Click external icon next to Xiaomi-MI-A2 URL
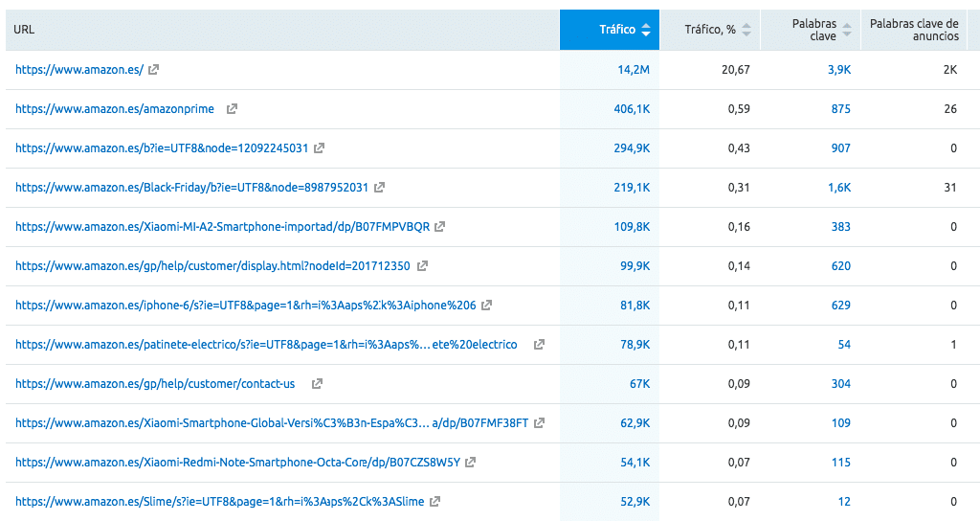This screenshot has height=521, width=980. click(440, 226)
